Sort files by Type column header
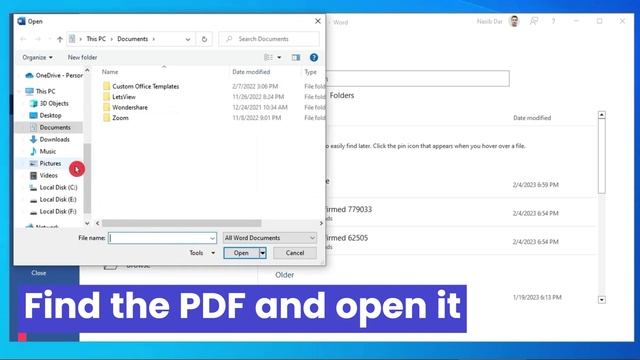 [x=310, y=72]
